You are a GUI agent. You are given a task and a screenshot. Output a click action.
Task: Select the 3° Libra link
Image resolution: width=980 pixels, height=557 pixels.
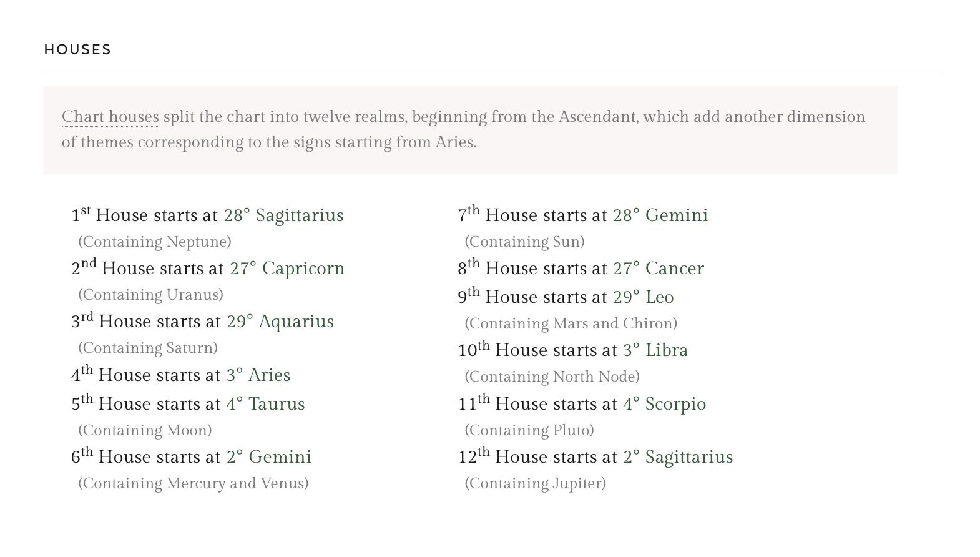pos(655,350)
